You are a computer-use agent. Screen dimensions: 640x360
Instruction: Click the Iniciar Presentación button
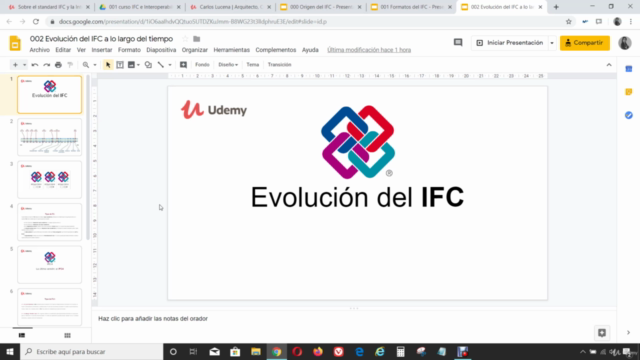coord(510,43)
